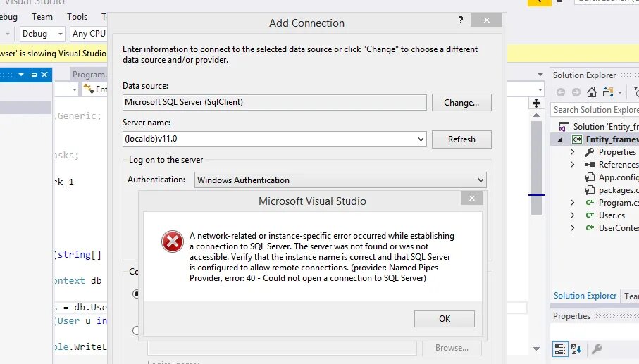This screenshot has width=639, height=364.
Task: Click the Solution Explorer Home icon
Action: point(591,92)
